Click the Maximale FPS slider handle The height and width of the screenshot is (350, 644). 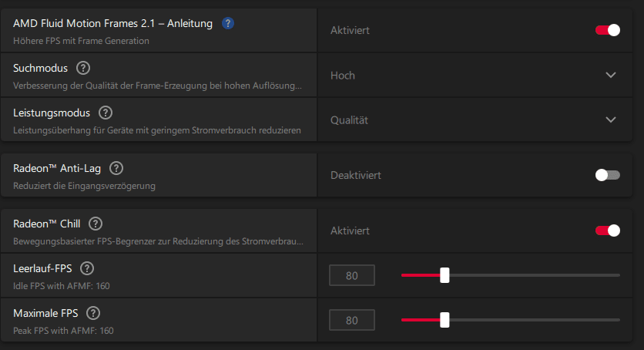click(444, 320)
